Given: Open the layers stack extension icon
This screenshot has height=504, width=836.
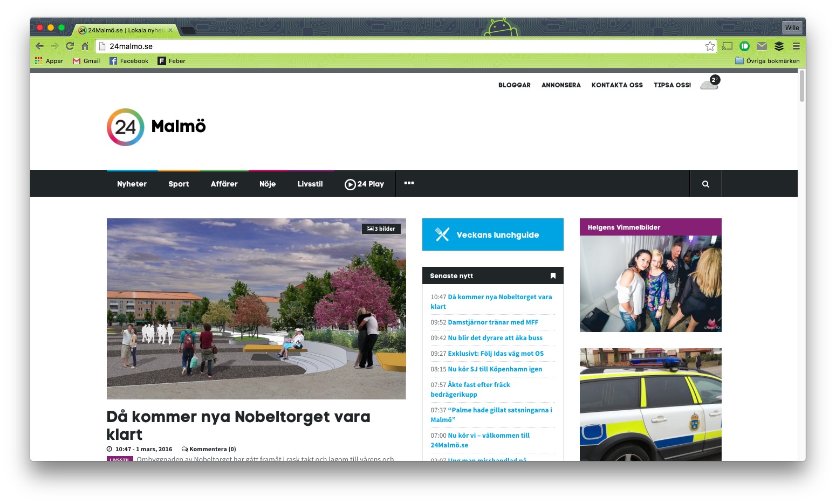Looking at the screenshot, I should point(779,46).
